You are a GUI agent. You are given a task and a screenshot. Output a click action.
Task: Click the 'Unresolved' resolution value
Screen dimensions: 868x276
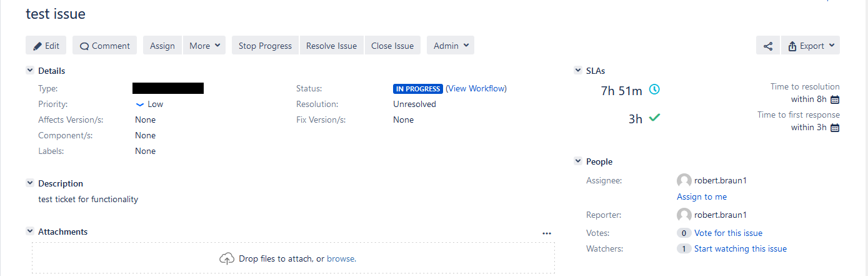pos(414,105)
